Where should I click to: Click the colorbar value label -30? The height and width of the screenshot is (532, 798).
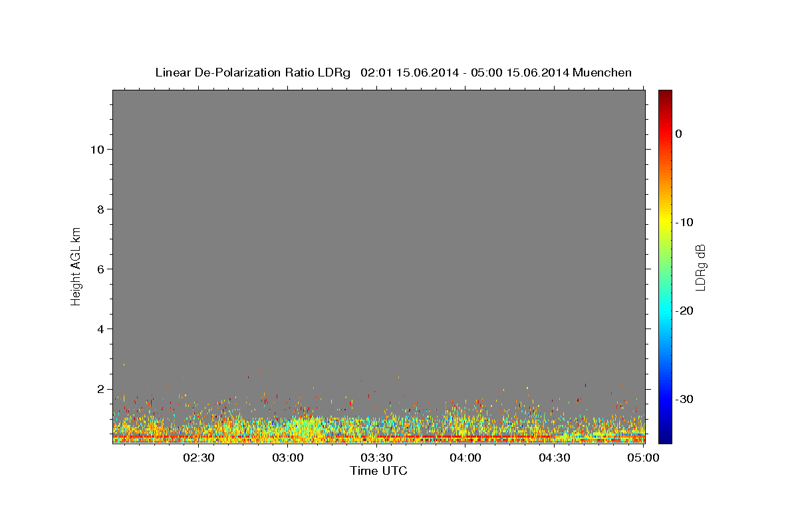(x=685, y=399)
